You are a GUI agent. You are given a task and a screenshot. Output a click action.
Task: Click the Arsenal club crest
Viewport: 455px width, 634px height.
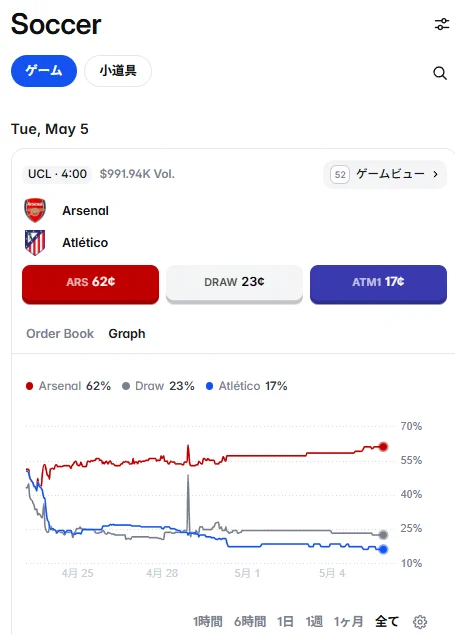coord(35,210)
